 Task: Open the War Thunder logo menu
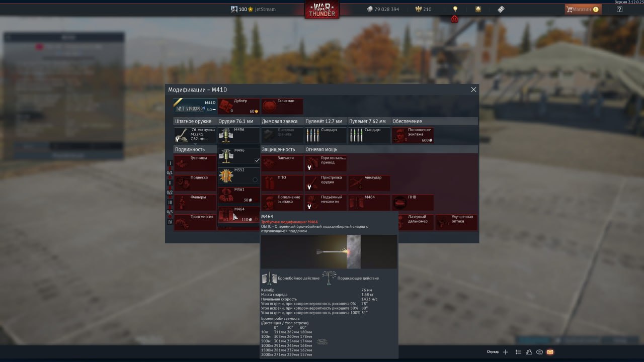tap(322, 10)
